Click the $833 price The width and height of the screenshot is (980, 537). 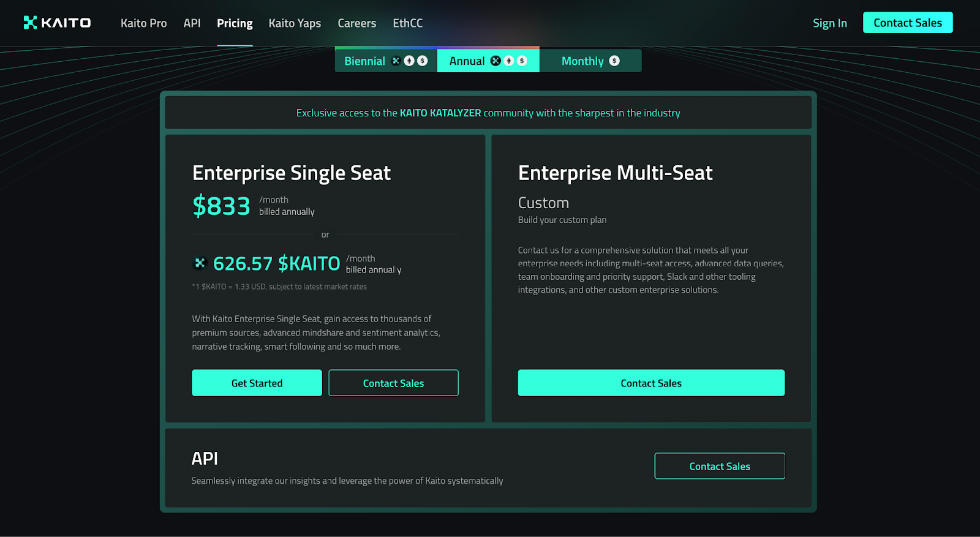pos(221,206)
